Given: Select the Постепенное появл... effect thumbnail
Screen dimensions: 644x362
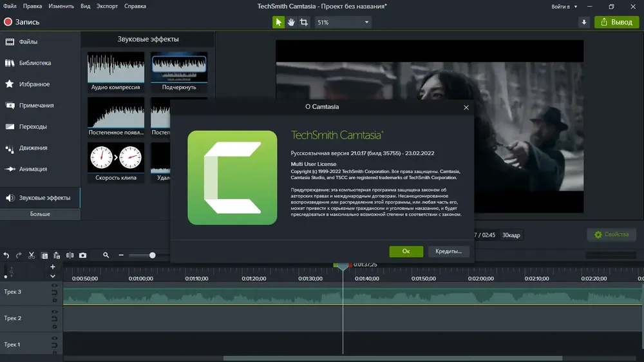Looking at the screenshot, I should click(x=116, y=117).
